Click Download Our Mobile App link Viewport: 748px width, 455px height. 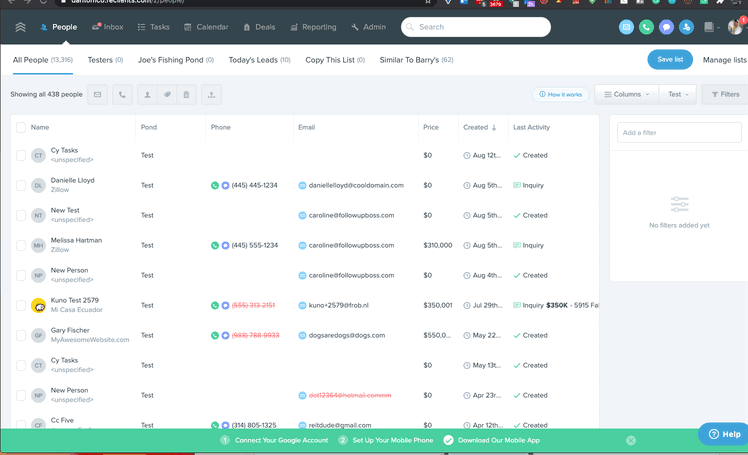pyautogui.click(x=499, y=441)
